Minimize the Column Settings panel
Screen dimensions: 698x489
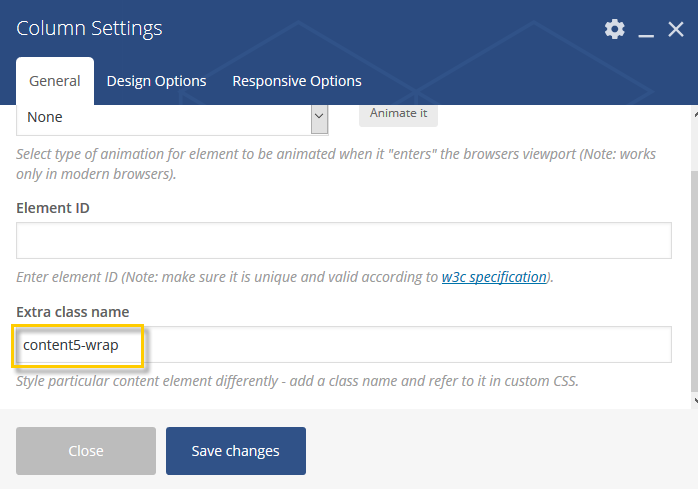(x=646, y=30)
